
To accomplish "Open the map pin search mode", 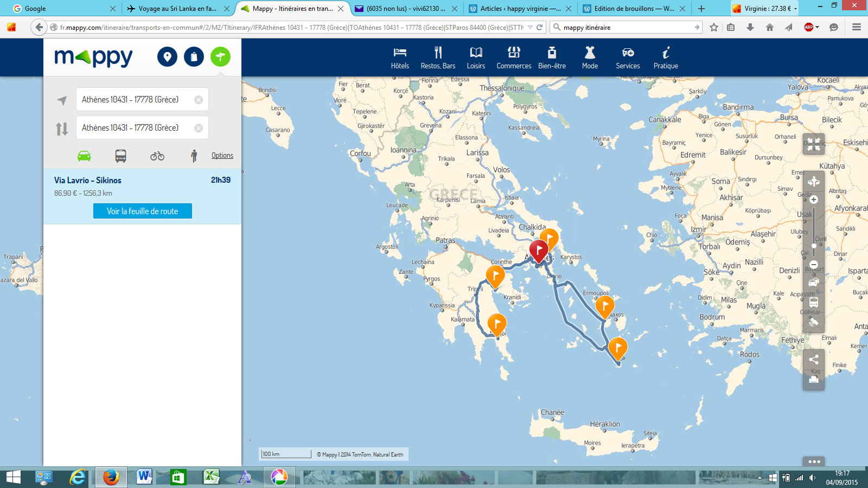I will click(167, 56).
